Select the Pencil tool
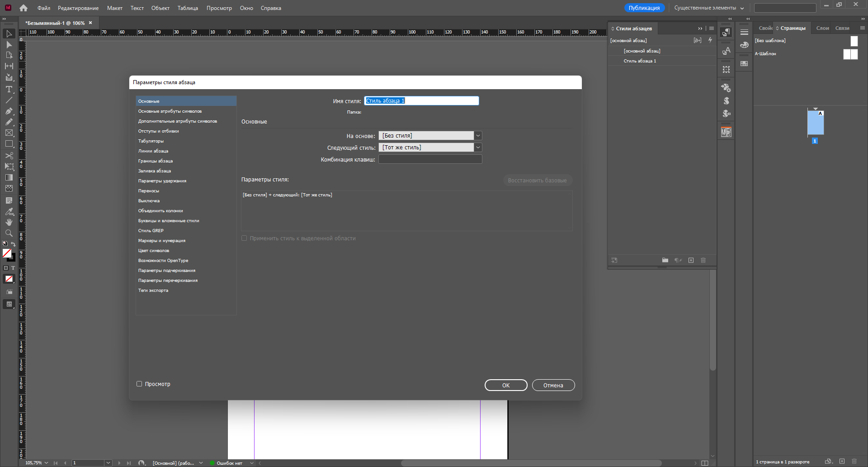 pyautogui.click(x=9, y=122)
